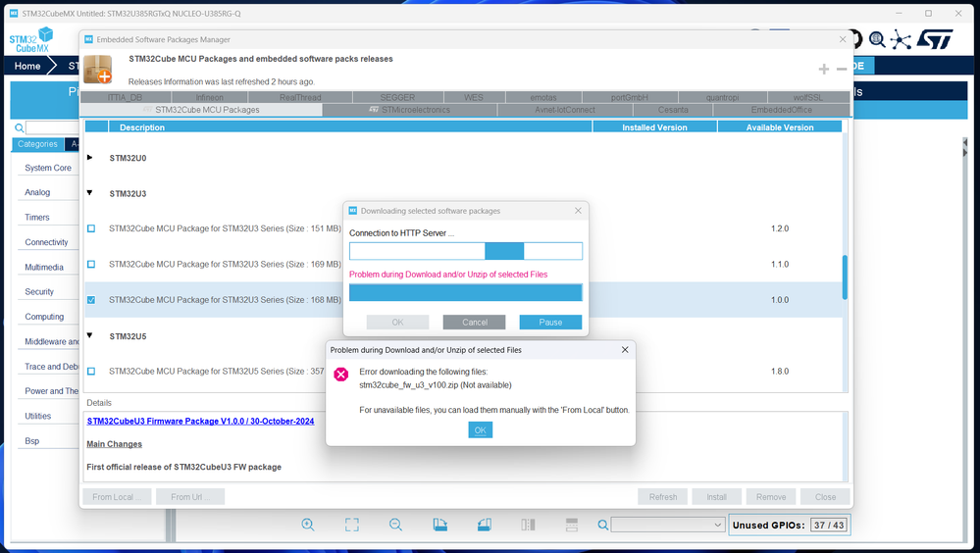Click the rotate clockwise icon in pinout toolbar
Image resolution: width=980 pixels, height=553 pixels.
pyautogui.click(x=440, y=525)
